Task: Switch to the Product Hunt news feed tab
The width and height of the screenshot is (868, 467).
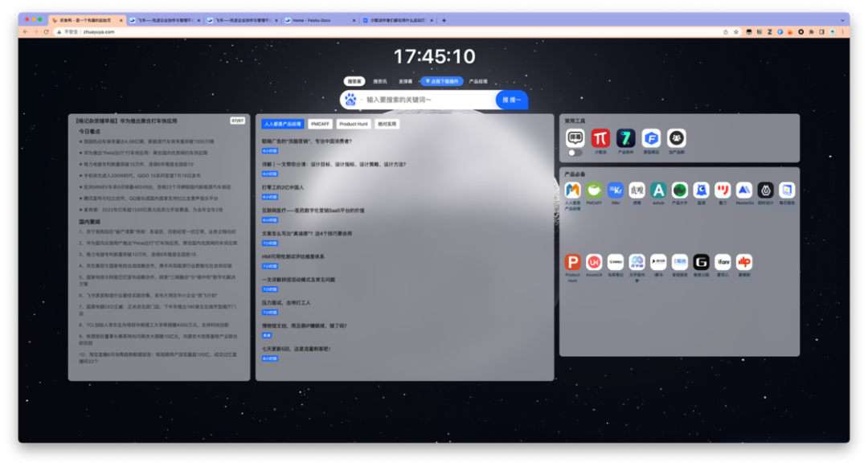Action: pyautogui.click(x=353, y=124)
